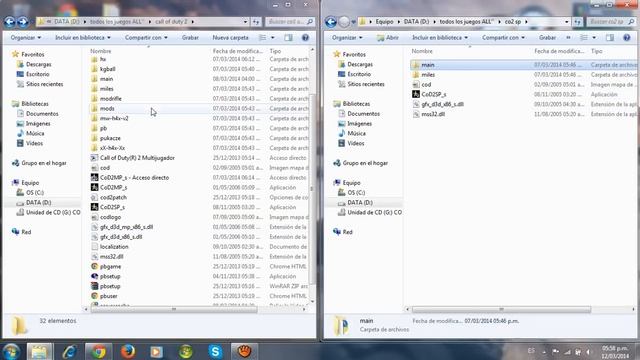Open Compartir con menu in left window
Screen dimensions: 640x360
146,38
